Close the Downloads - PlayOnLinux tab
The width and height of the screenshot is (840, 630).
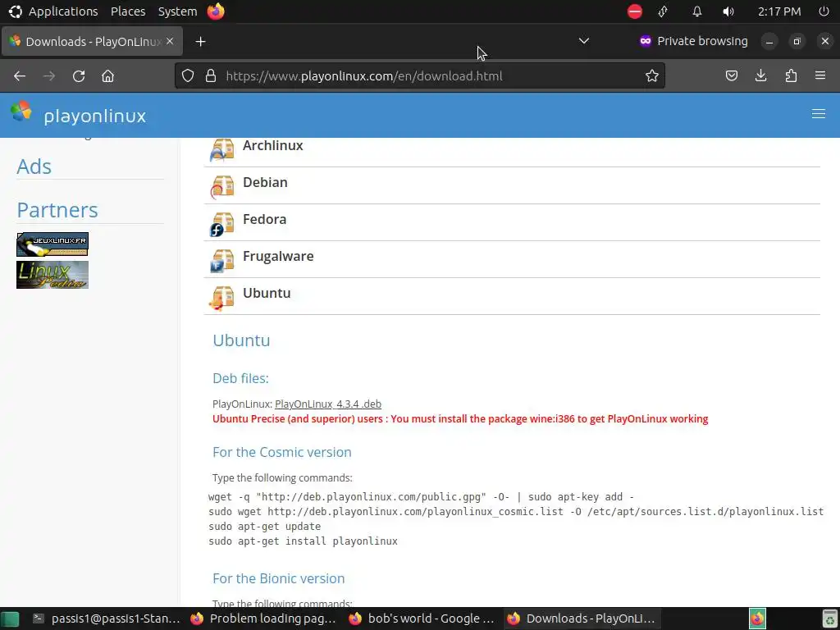[170, 41]
